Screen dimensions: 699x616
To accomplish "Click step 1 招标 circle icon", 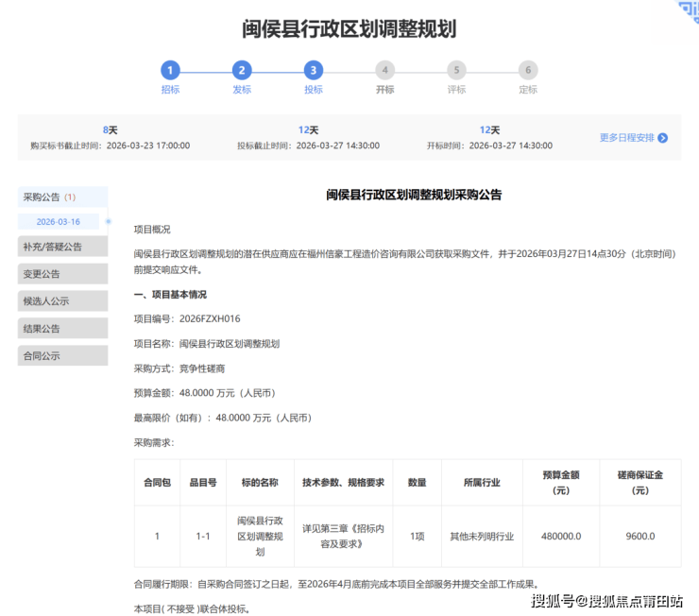I will click(170, 70).
